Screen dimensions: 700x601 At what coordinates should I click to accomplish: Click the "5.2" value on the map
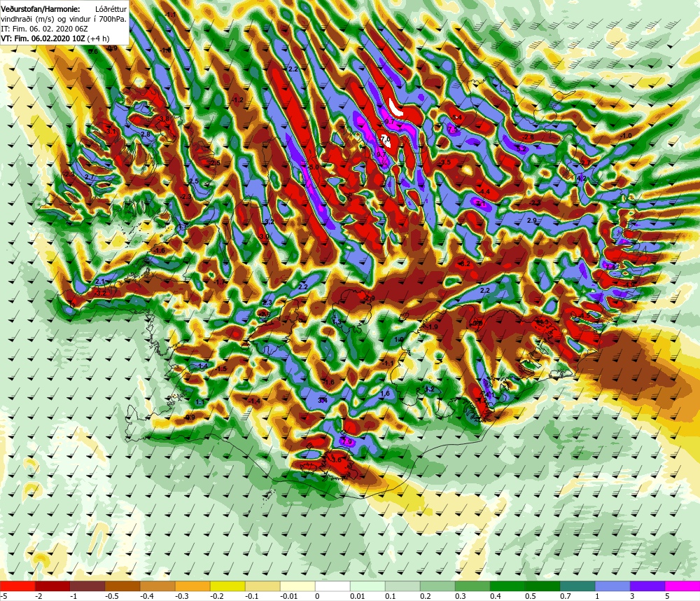pyautogui.click(x=521, y=148)
